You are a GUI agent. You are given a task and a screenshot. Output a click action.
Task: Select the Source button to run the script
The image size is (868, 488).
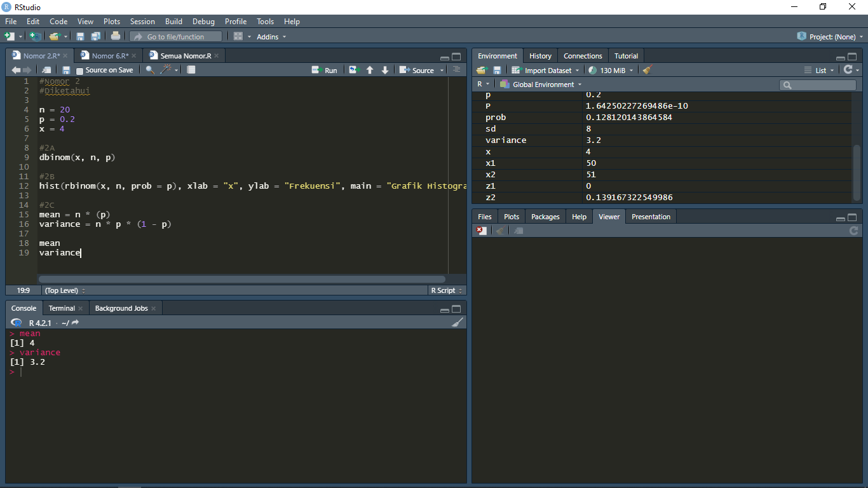pyautogui.click(x=421, y=70)
